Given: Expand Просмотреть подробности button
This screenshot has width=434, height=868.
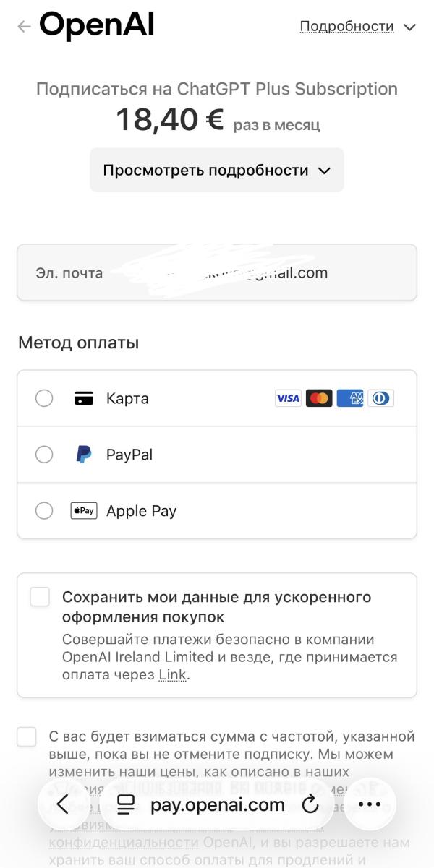Looking at the screenshot, I should coord(216,171).
